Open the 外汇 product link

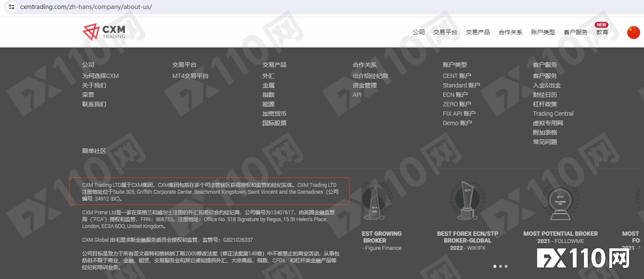pyautogui.click(x=269, y=76)
